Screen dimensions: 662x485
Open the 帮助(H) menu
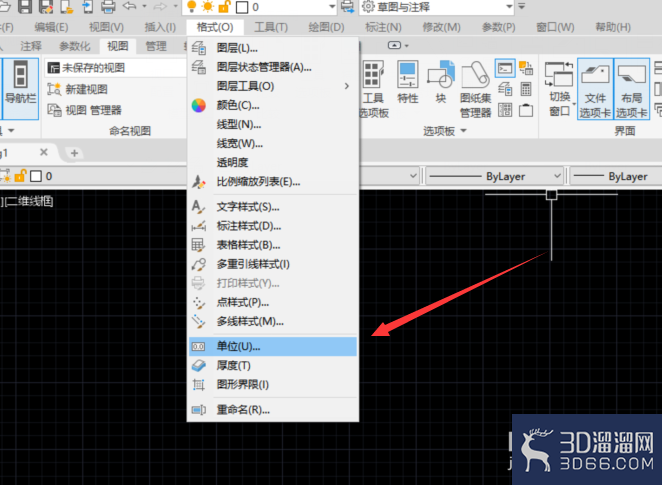point(613,27)
